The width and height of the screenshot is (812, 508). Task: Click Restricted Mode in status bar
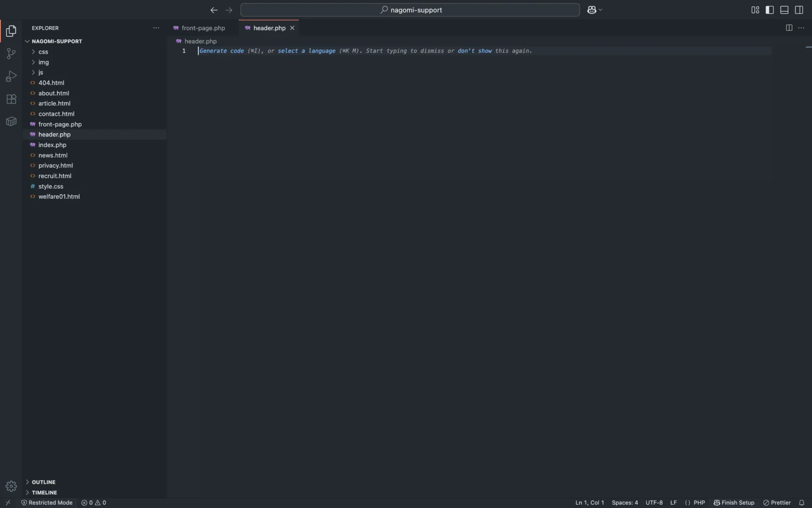tap(47, 502)
